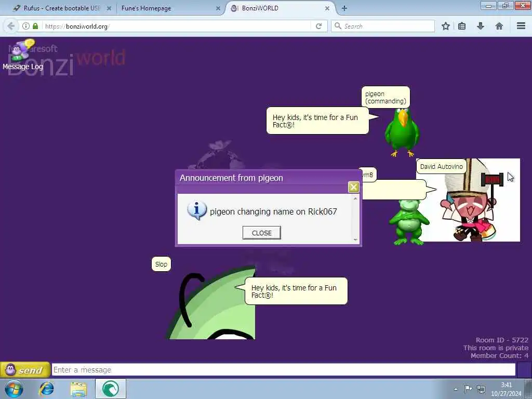
Task: Click the red hammer on David's avatar
Action: click(x=492, y=180)
